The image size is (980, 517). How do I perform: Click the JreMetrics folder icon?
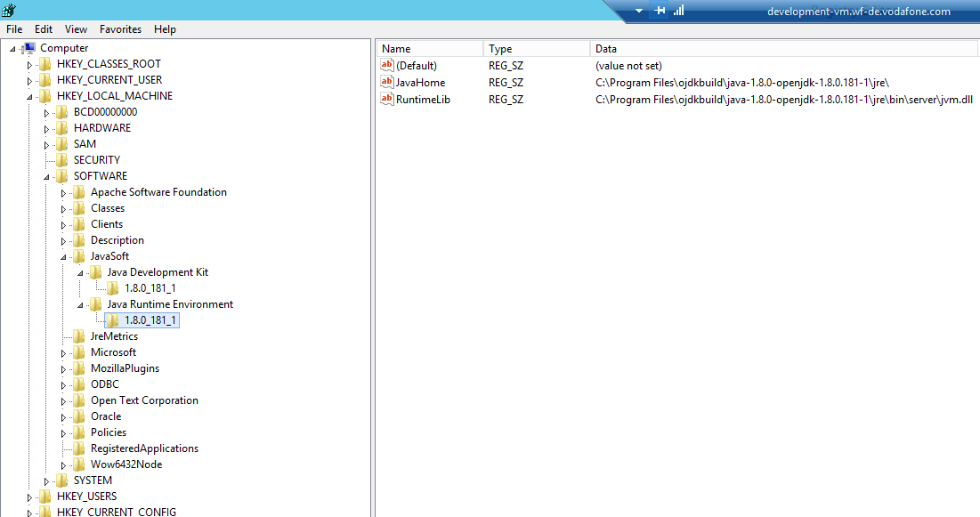click(78, 336)
